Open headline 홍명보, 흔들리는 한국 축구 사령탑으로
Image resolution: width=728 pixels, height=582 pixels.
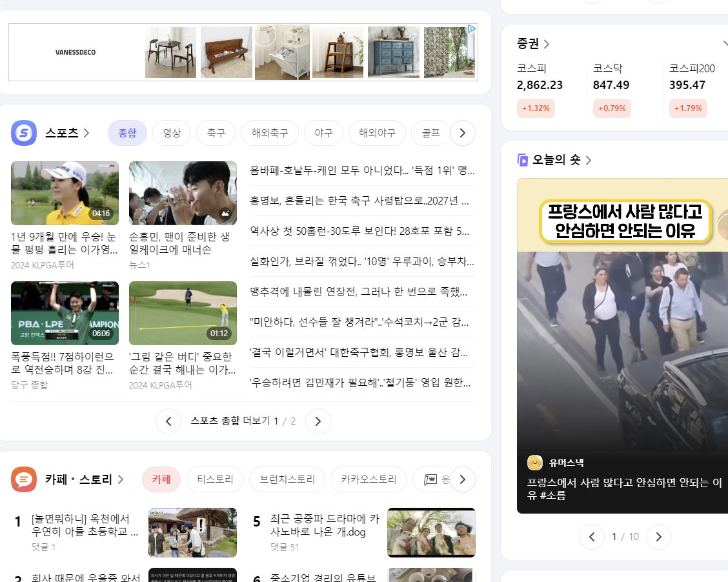(359, 201)
